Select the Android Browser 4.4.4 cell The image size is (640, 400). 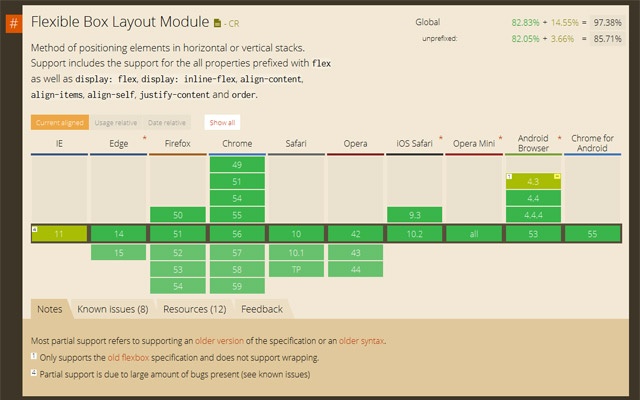[x=533, y=215]
